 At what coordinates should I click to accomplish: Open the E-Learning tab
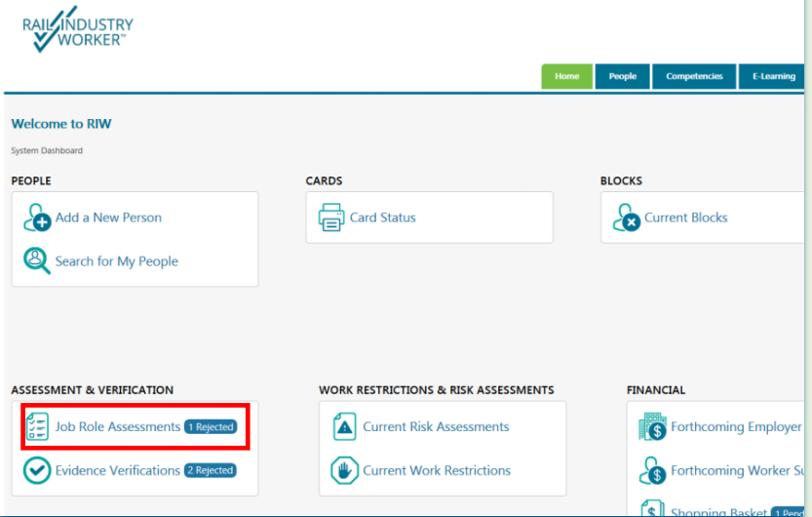(x=772, y=76)
